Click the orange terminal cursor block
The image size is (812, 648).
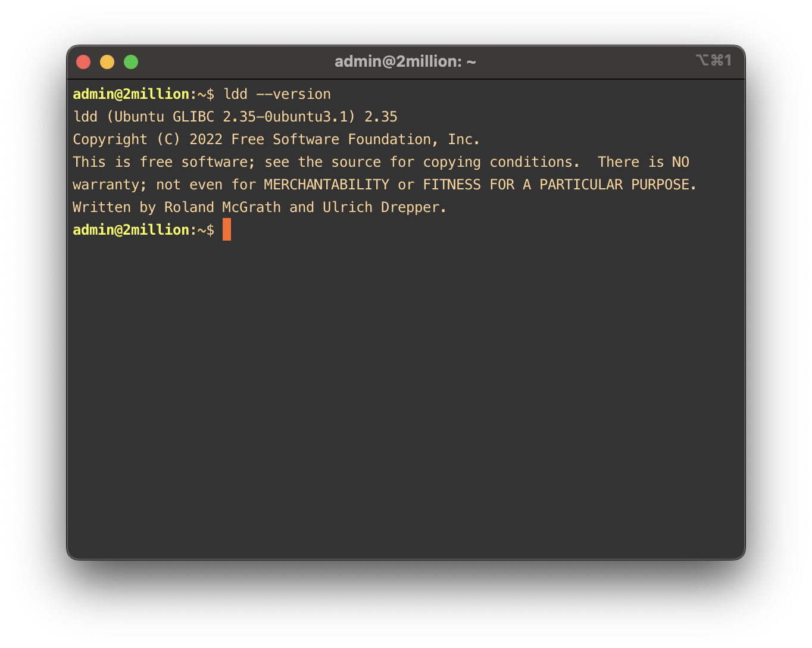pos(227,229)
